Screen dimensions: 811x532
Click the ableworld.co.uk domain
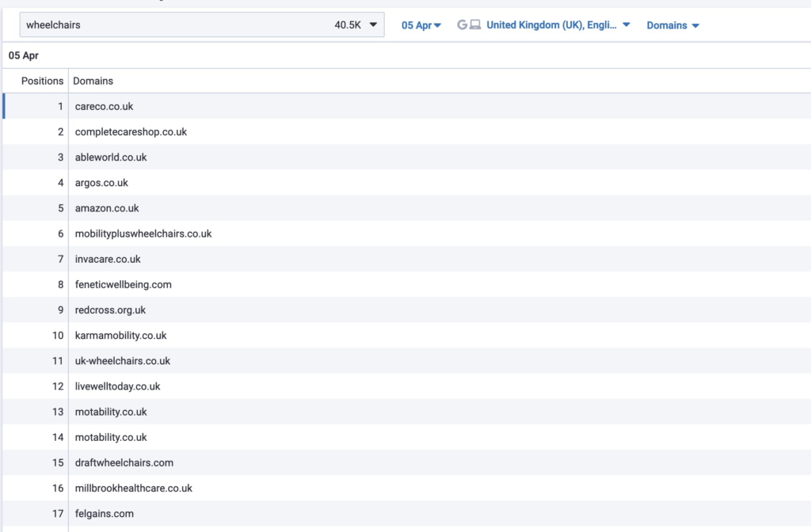point(111,158)
